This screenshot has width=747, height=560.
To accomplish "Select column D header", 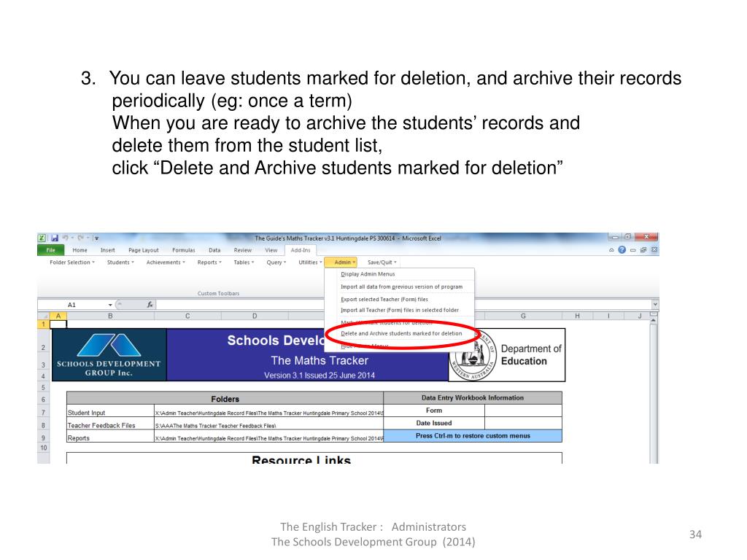I will click(255, 316).
